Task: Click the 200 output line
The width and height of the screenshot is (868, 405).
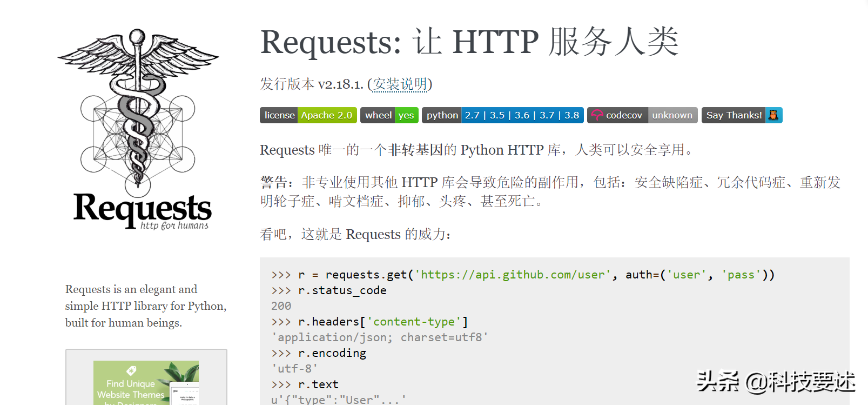Action: 281,306
